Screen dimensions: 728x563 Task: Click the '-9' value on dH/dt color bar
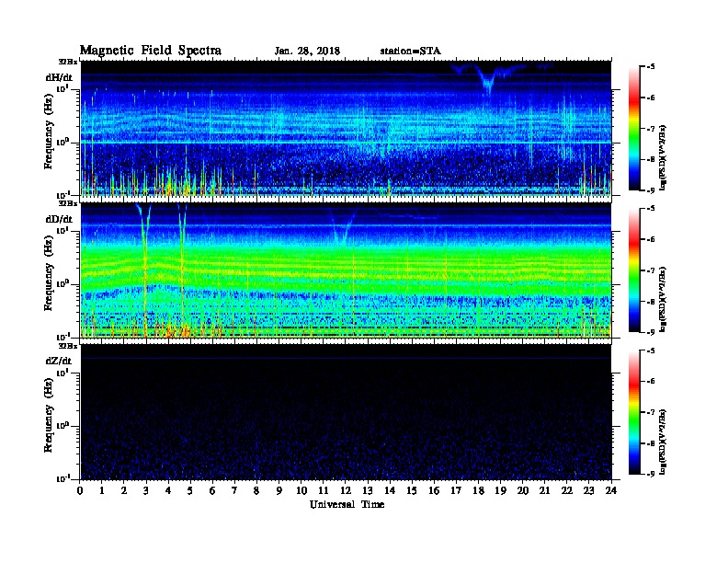[651, 190]
